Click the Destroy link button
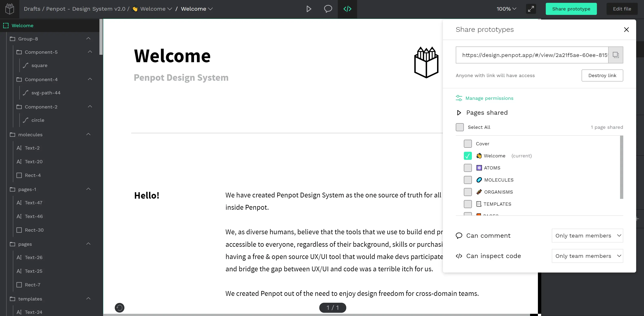The width and height of the screenshot is (644, 316). click(602, 75)
